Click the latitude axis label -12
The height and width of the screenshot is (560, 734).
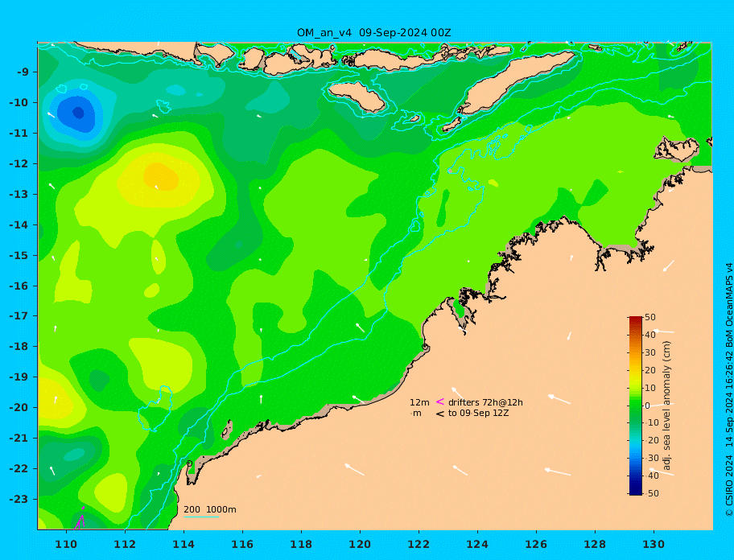(x=19, y=164)
